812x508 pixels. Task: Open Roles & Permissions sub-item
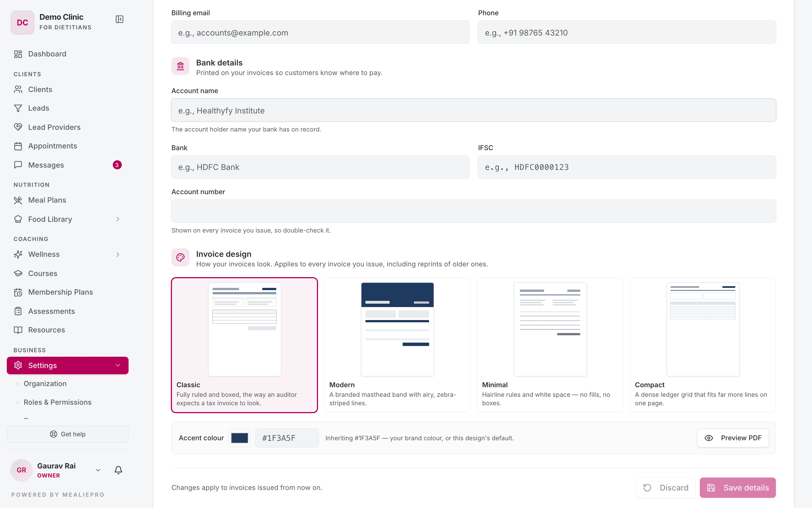[58, 402]
